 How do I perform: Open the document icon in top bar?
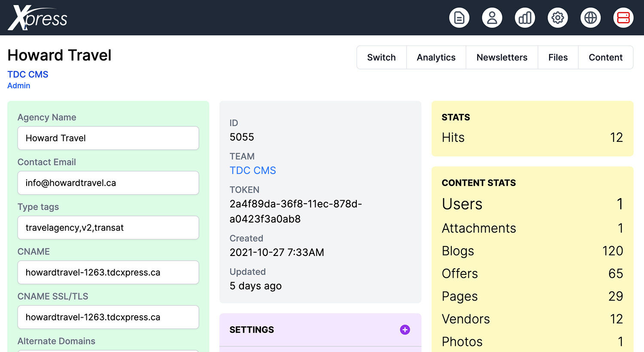click(459, 18)
